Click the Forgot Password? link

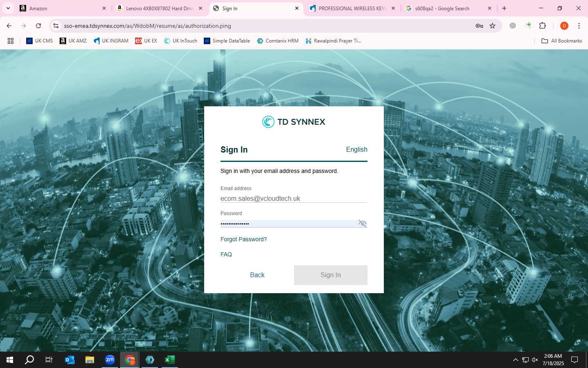[243, 239]
